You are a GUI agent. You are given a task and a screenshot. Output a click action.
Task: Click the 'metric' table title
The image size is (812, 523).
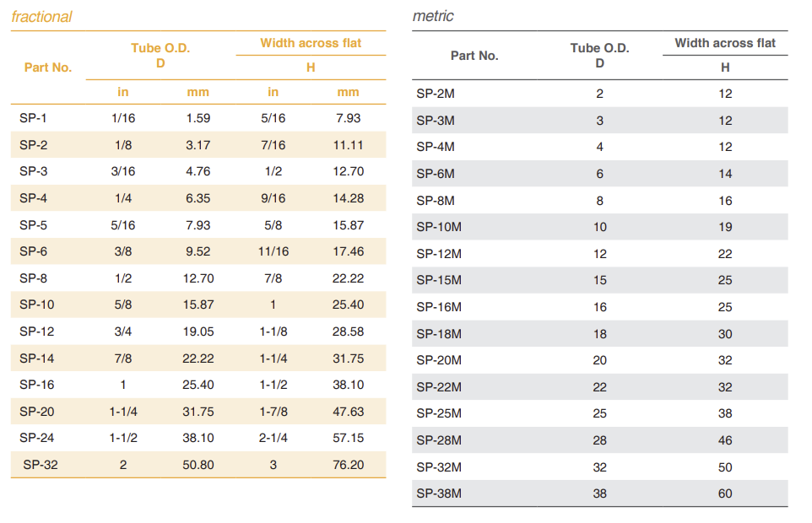433,16
